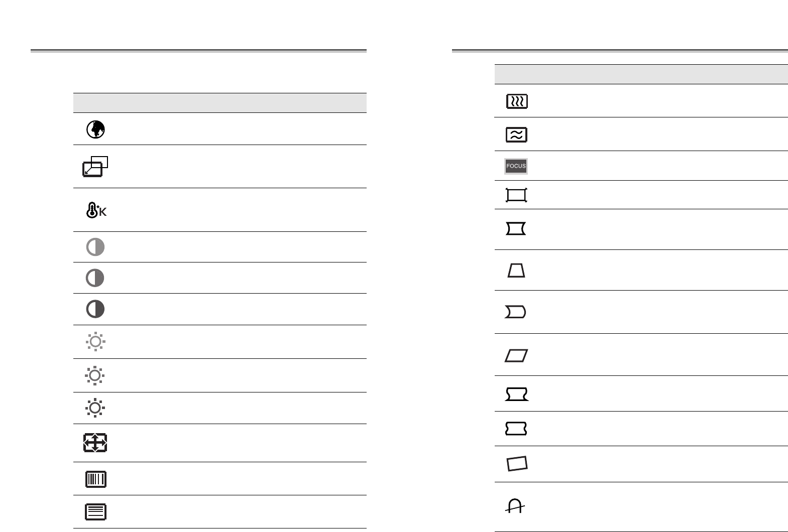Select the tilted rectangle rotation icon
Viewport: 788px width, 532px height.
[517, 464]
